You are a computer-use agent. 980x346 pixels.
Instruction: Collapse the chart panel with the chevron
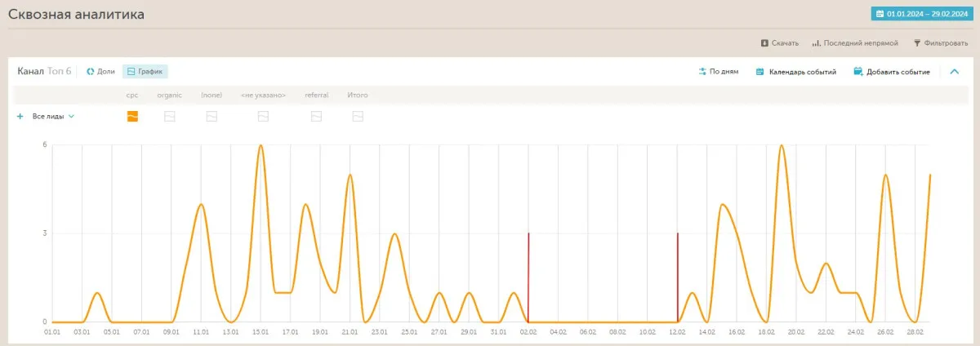(954, 72)
